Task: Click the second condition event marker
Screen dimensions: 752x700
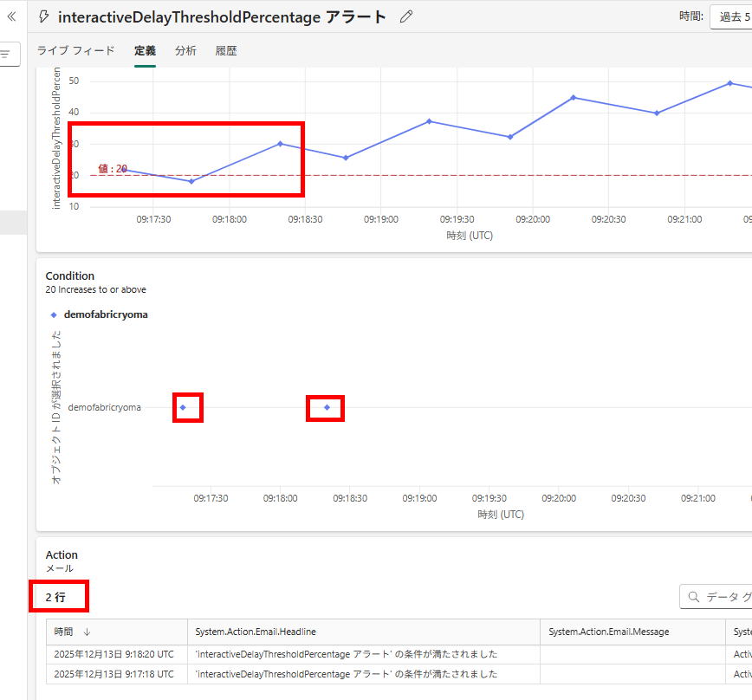Action: click(x=327, y=407)
